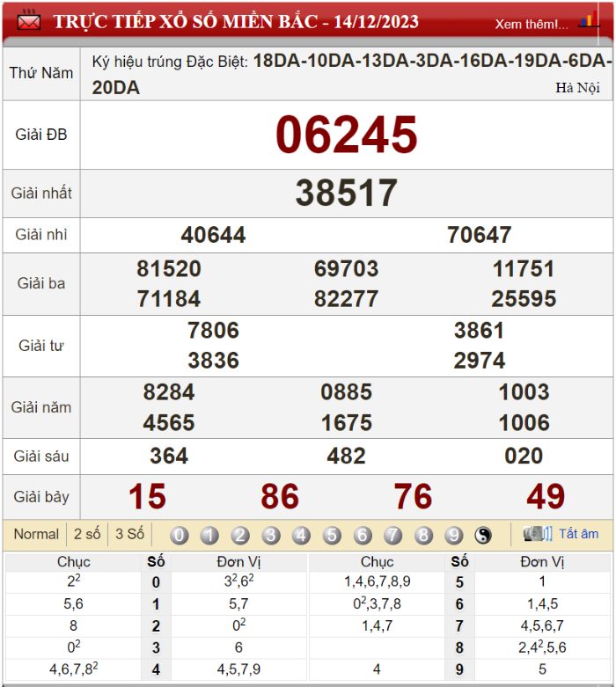Click third prize number 25595
This screenshot has width=616, height=687.
[x=524, y=299]
